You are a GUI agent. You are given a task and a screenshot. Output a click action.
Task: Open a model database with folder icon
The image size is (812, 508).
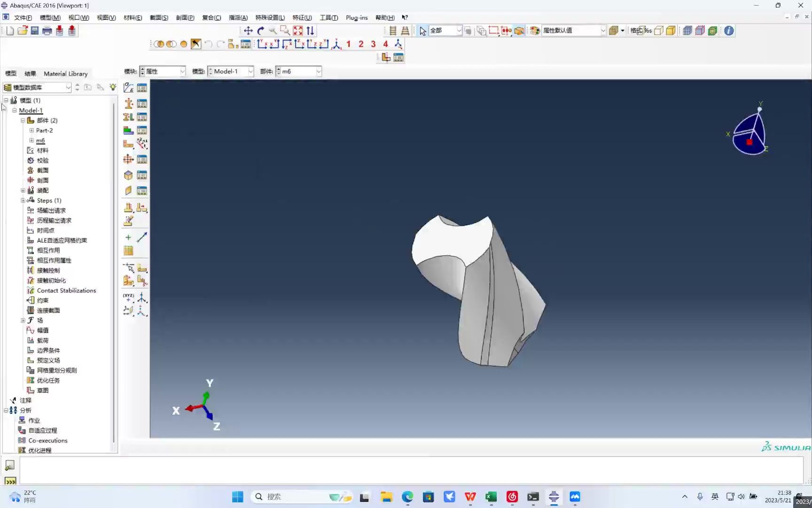(22, 31)
